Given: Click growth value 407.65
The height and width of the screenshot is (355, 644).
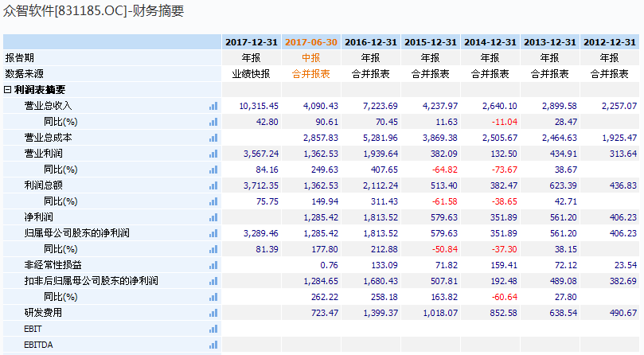Looking at the screenshot, I should [x=384, y=170].
